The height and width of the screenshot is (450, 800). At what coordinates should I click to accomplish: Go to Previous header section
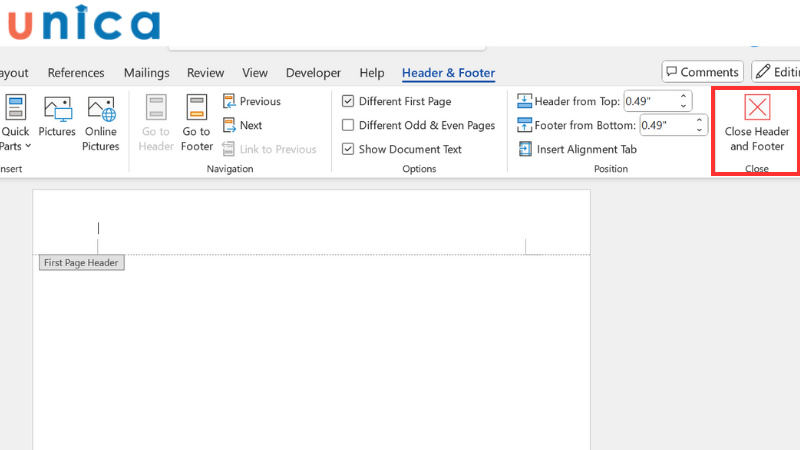click(x=252, y=101)
